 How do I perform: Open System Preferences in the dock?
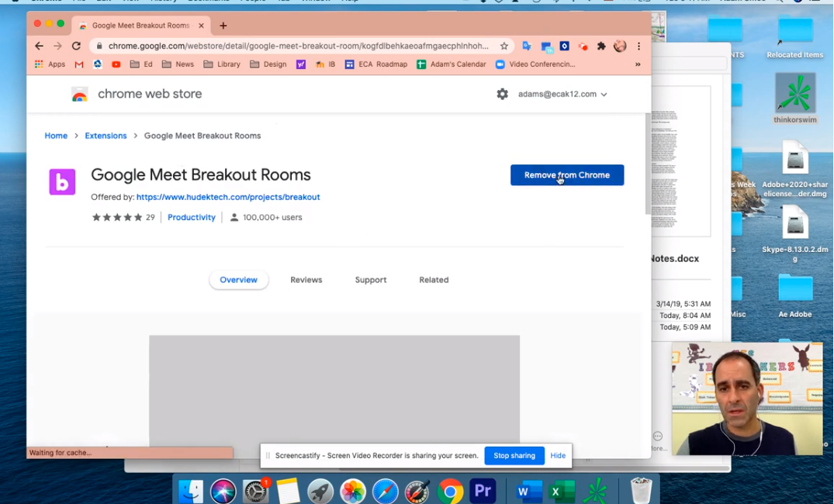(256, 491)
